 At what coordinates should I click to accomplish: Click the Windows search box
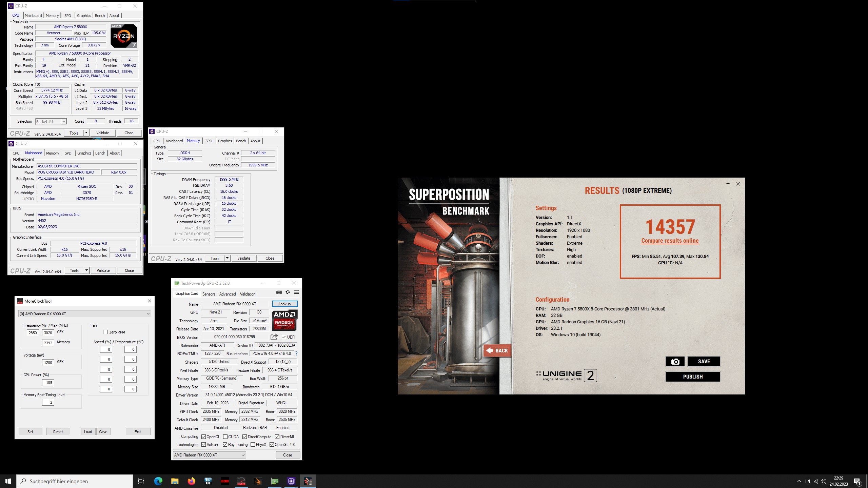[75, 481]
